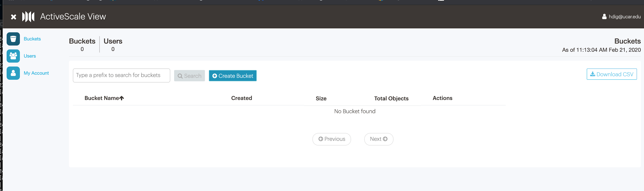Close the sidebar with the X icon
This screenshot has width=644, height=191.
(14, 17)
